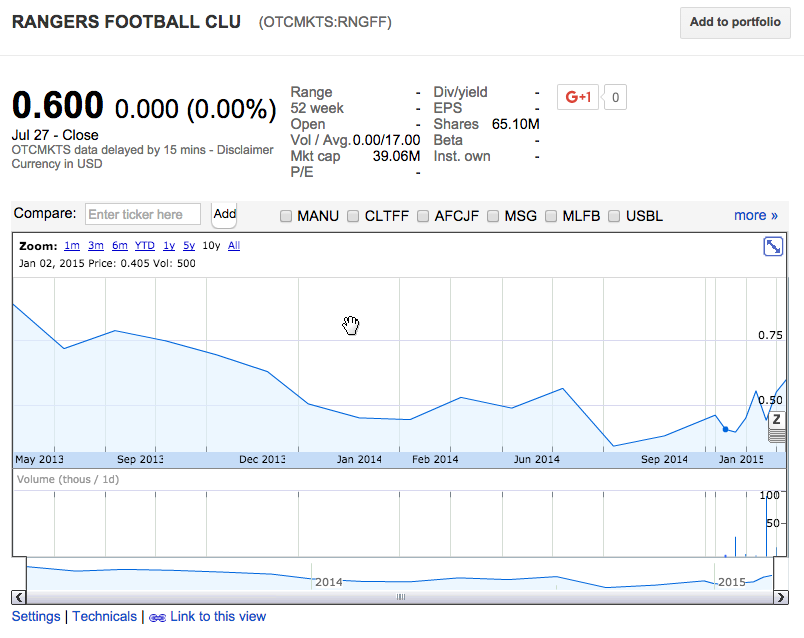Viewport: 804px width, 638px height.
Task: Enable the AFCJF comparison checkbox
Action: point(423,216)
